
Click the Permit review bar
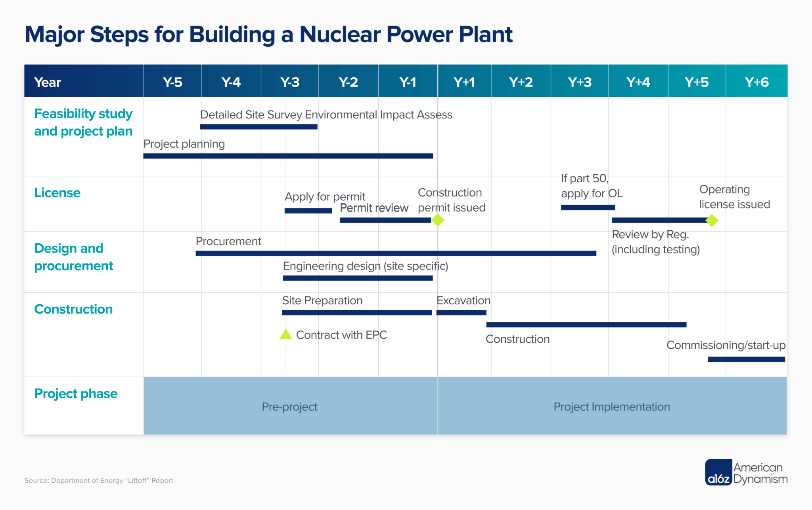(x=385, y=220)
